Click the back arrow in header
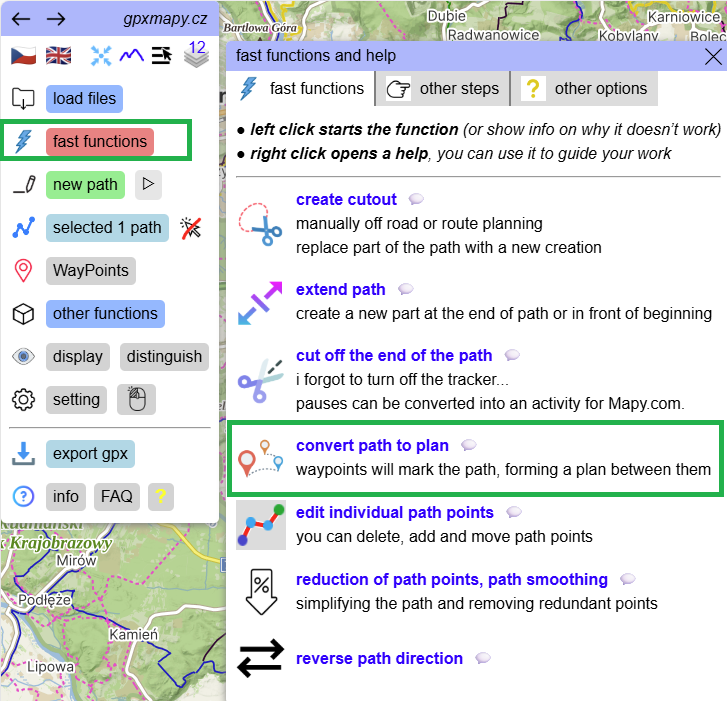Screen dimensions: 727x701 (21, 19)
